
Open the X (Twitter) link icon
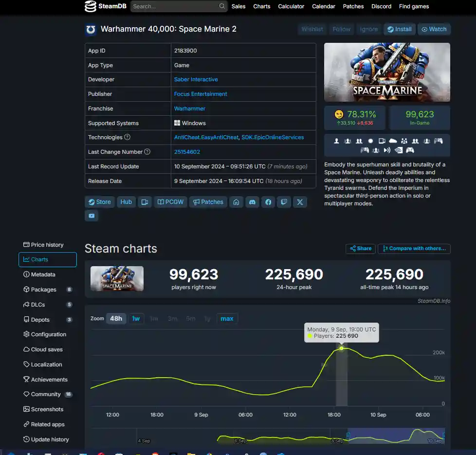point(300,202)
